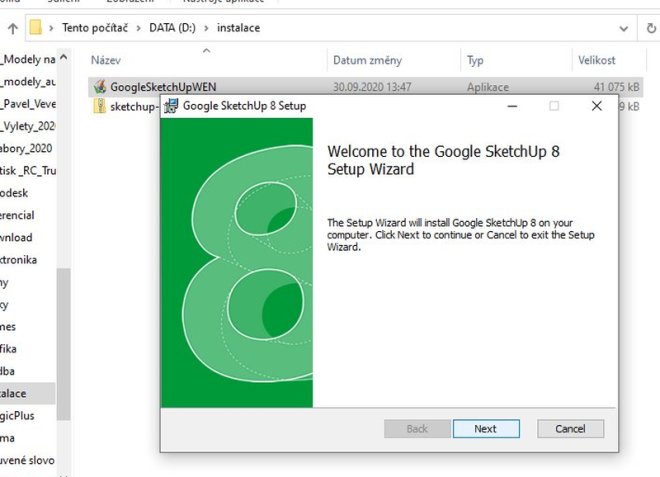Minimize the SketchUp 8 Setup window
Viewport: 660px width, 477px height.
(x=512, y=106)
